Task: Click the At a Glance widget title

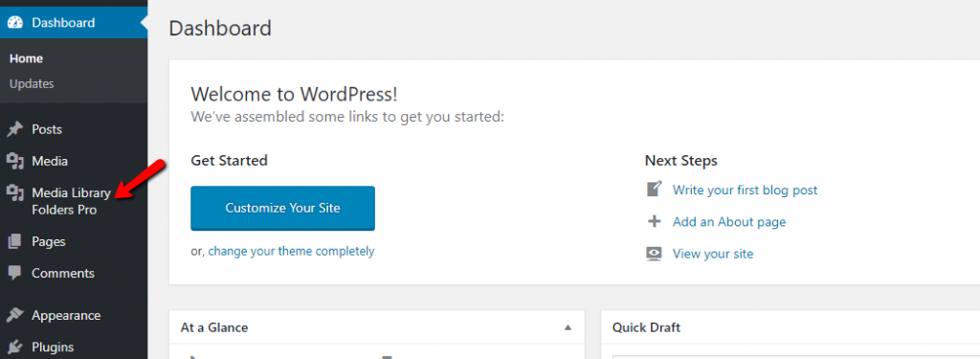Action: [x=214, y=327]
